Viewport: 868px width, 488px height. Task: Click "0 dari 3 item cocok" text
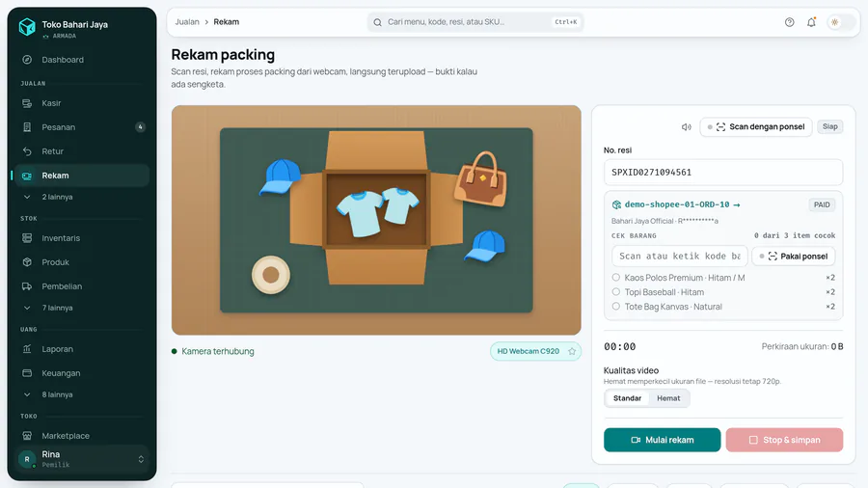[x=795, y=235]
